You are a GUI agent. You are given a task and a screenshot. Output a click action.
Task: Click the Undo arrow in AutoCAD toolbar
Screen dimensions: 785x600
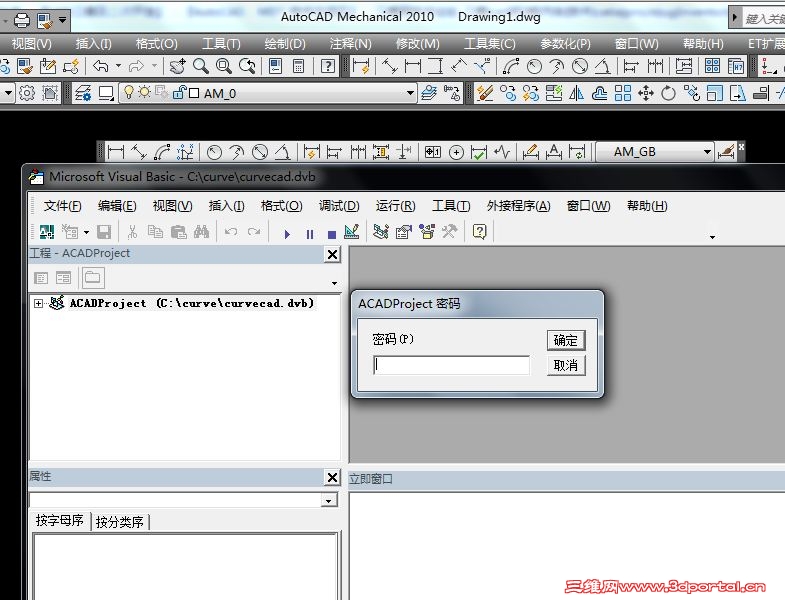101,66
